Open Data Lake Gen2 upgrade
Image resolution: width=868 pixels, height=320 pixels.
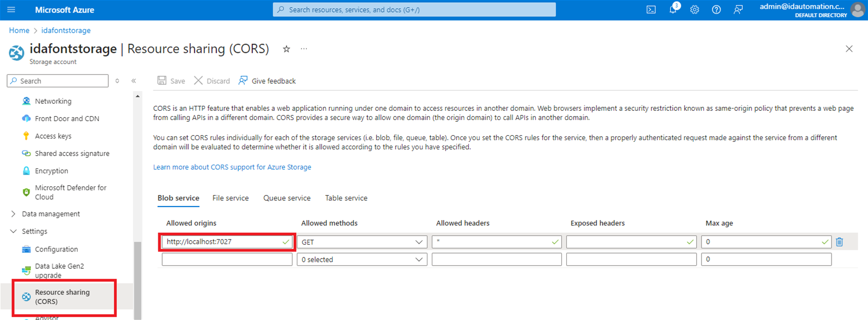[x=59, y=271]
